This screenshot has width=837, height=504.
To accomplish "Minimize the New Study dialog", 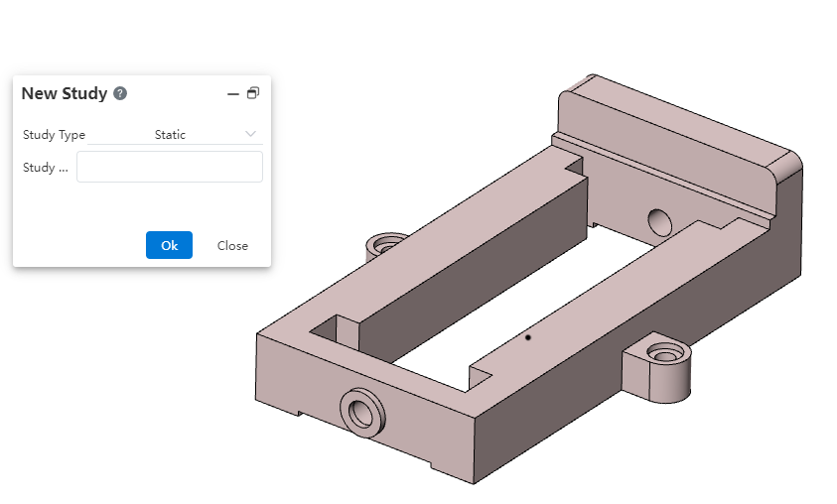I will (233, 93).
